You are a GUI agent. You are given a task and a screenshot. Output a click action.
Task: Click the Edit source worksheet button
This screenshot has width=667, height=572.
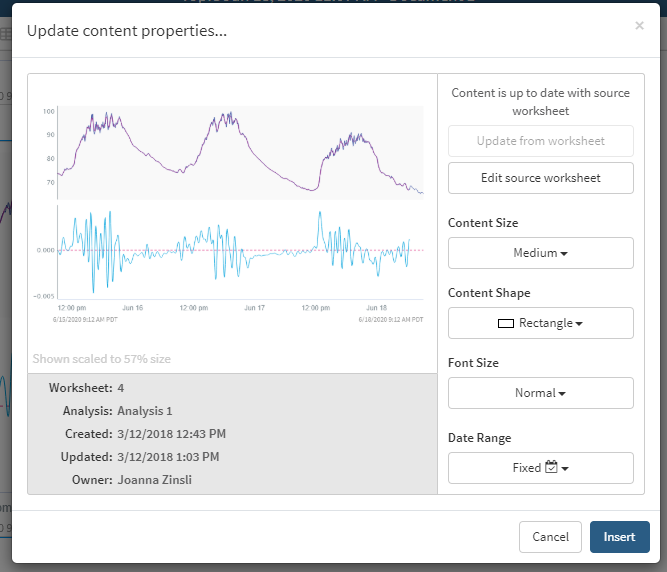tap(540, 178)
